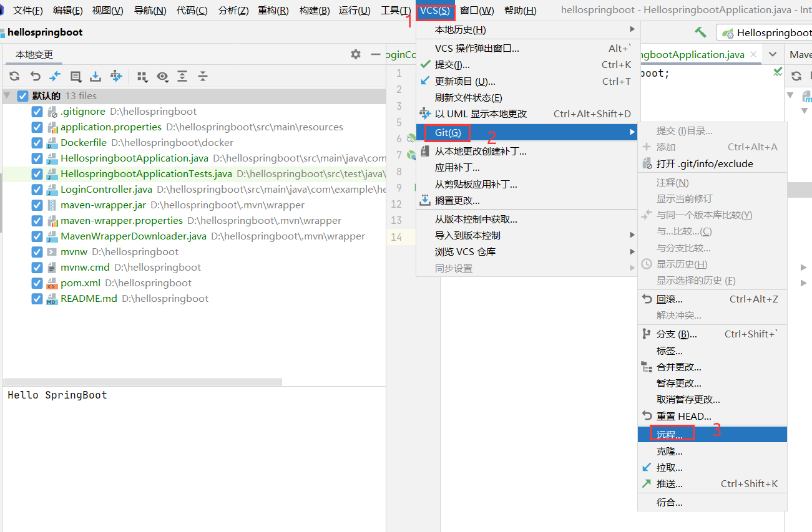Click the code inspection checkmark icon

pyautogui.click(x=778, y=72)
